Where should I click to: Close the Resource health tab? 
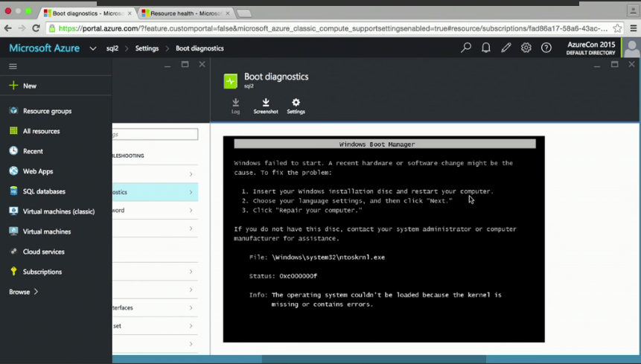click(228, 13)
